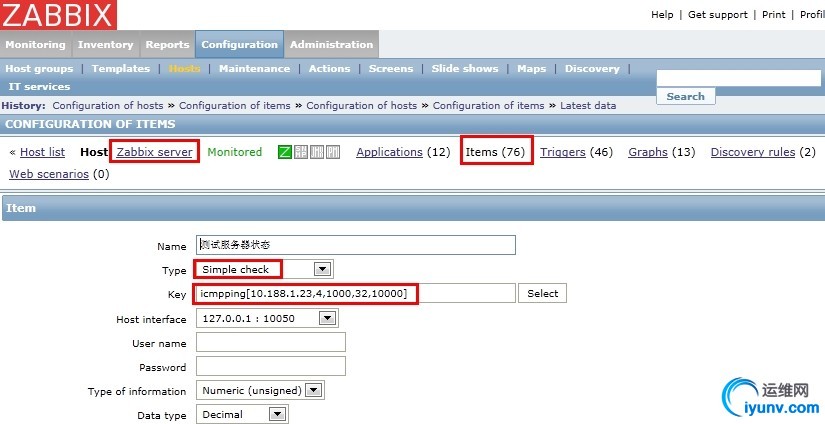This screenshot has height=424, width=825.
Task: Click the SNMP availability icon
Action: click(301, 153)
